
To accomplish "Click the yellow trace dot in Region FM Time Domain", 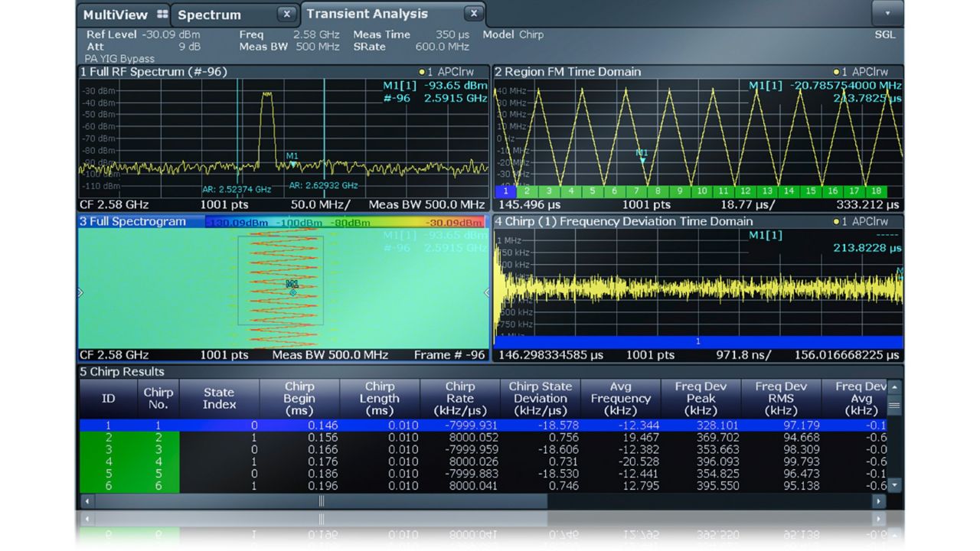I will [x=836, y=72].
